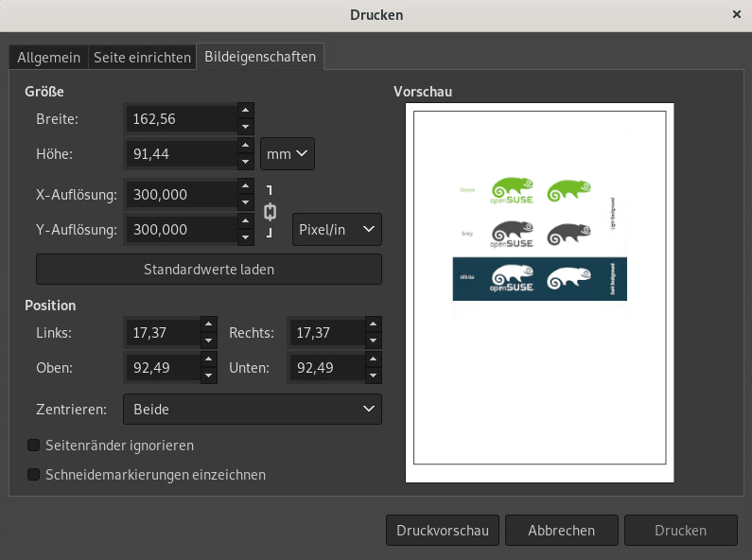Toggle Schneidemarkierungen einzeichnen checkbox
752x560 pixels.
(34, 475)
